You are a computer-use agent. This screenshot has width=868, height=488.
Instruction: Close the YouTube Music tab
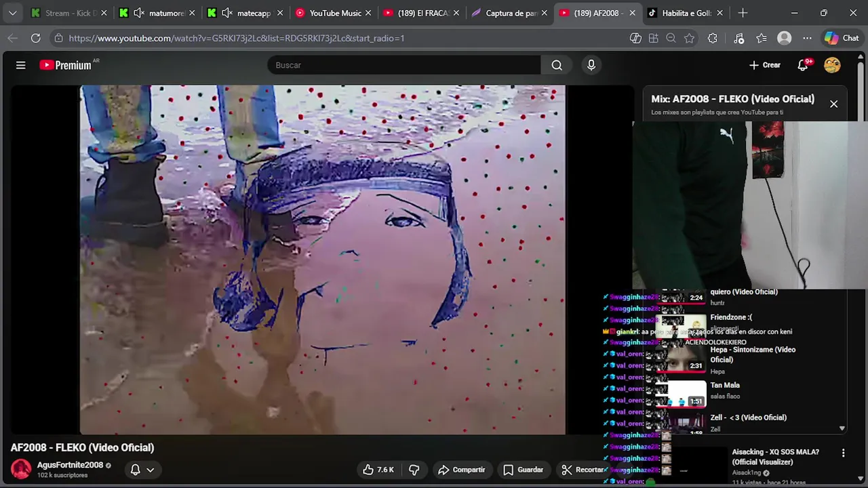[368, 13]
